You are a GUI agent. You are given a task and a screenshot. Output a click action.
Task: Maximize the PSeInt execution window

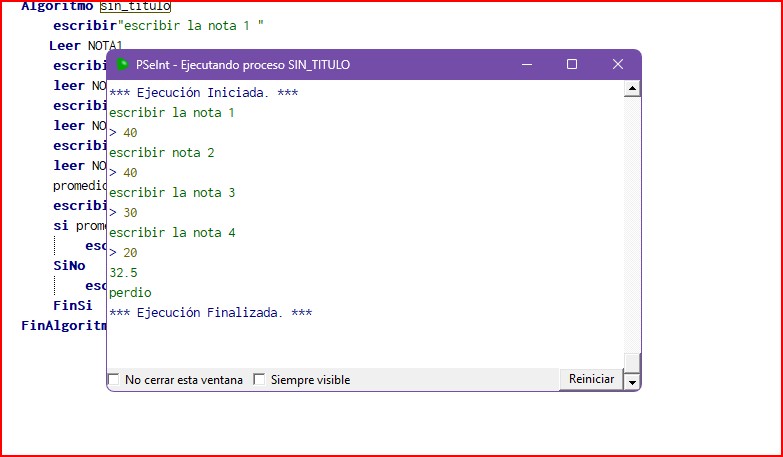coord(572,65)
